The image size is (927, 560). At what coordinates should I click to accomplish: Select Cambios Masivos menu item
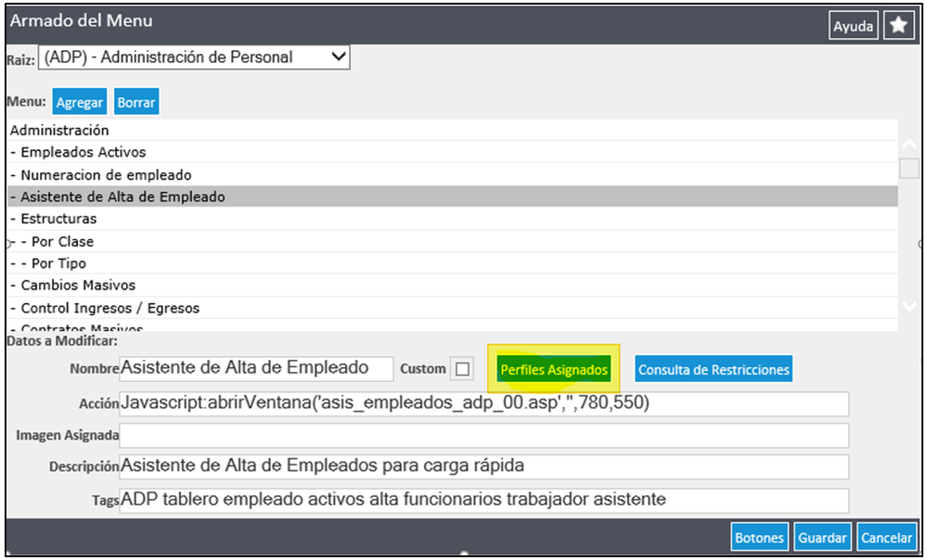[78, 286]
